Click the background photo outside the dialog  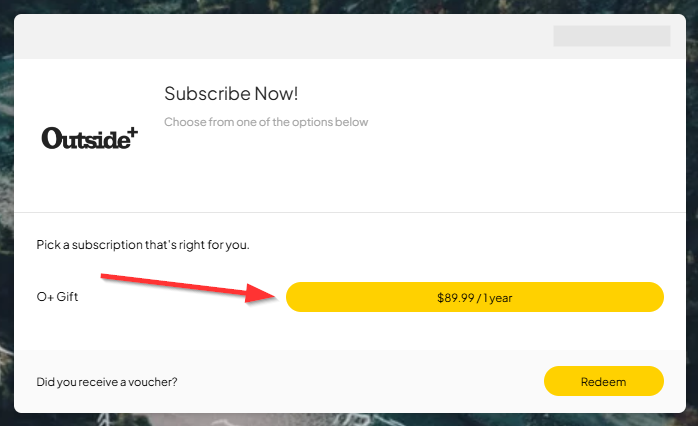point(6,214)
